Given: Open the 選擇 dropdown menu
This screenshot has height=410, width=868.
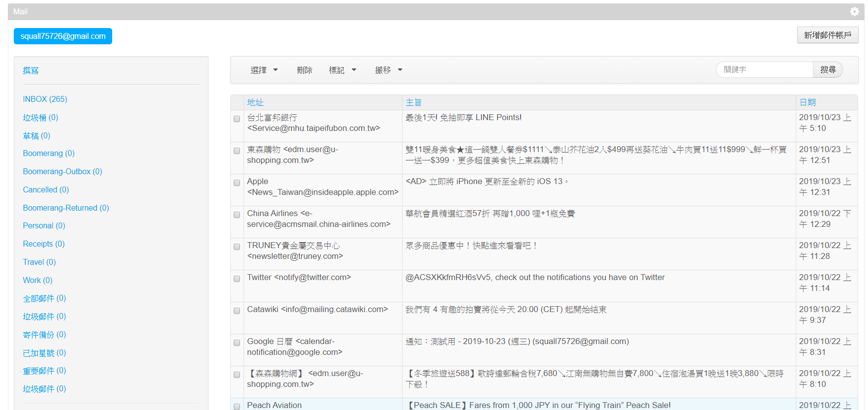Looking at the screenshot, I should (264, 70).
